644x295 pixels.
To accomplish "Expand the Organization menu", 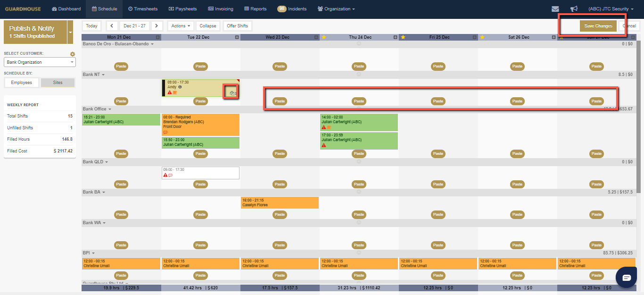I will [336, 9].
